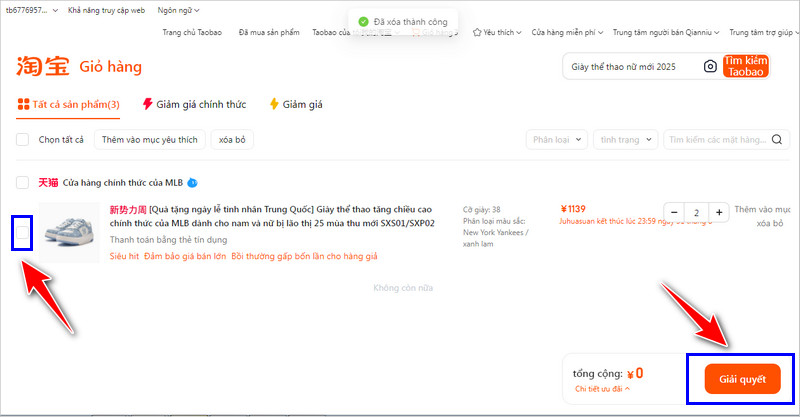Switch to Giảm giá chính thức tab
Viewport: 800px width, 417px height.
194,105
